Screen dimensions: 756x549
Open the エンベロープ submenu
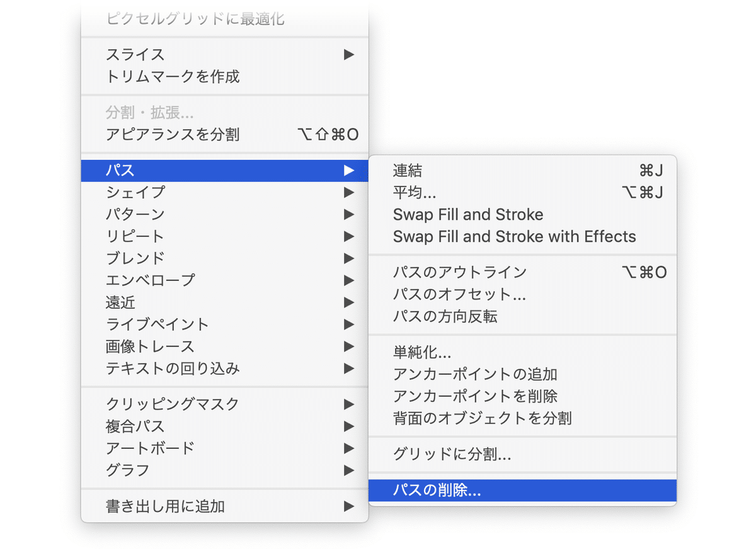point(224,280)
